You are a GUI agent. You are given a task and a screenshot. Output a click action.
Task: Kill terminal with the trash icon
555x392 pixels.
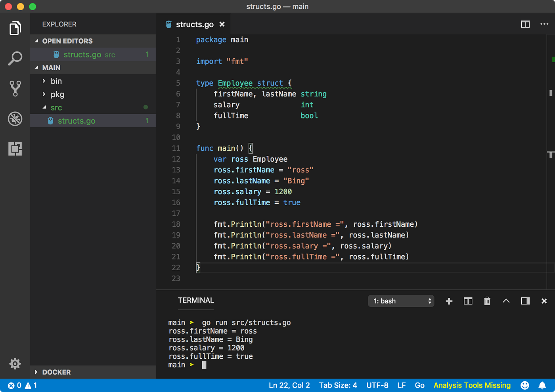(487, 301)
